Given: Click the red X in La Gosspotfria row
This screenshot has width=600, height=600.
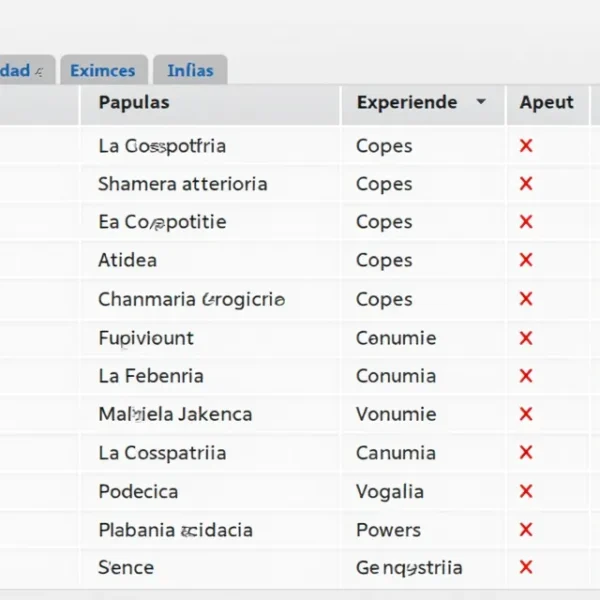Looking at the screenshot, I should (526, 146).
